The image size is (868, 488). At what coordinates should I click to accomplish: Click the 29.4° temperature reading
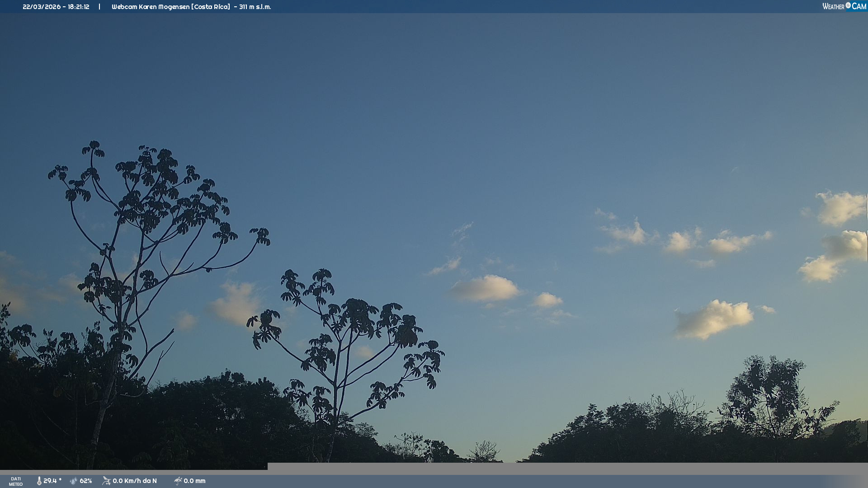point(52,481)
